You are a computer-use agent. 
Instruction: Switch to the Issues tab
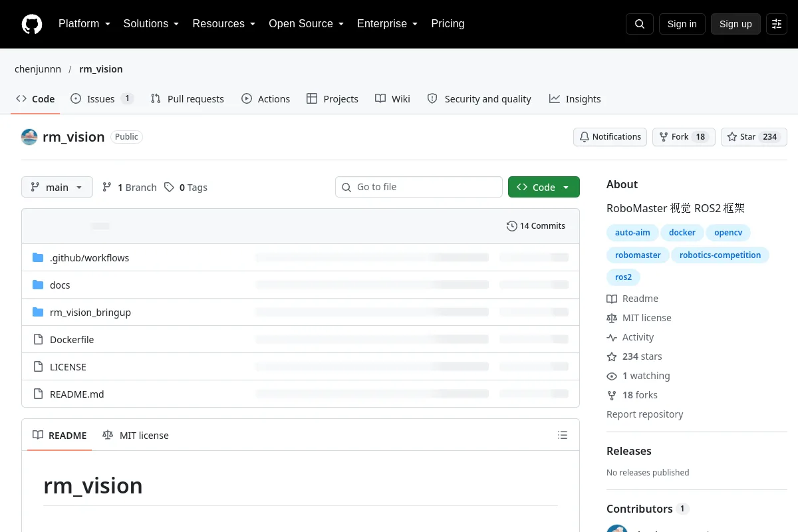click(102, 98)
